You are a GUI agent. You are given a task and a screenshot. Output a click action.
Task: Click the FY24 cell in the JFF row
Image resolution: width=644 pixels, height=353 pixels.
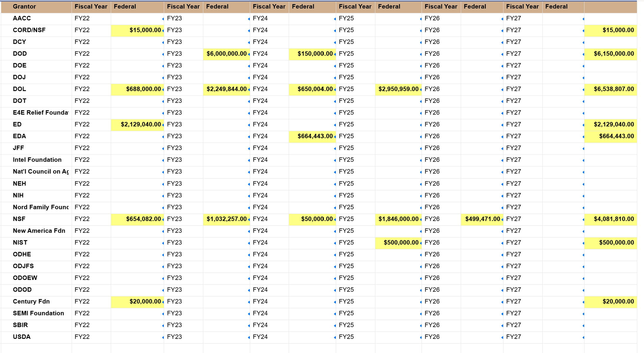click(x=269, y=148)
